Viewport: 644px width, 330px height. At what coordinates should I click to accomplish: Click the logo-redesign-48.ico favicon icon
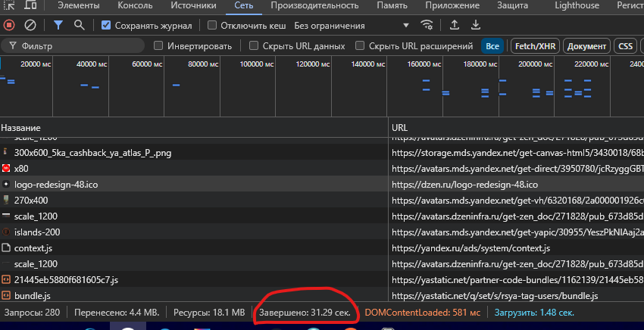pos(6,184)
